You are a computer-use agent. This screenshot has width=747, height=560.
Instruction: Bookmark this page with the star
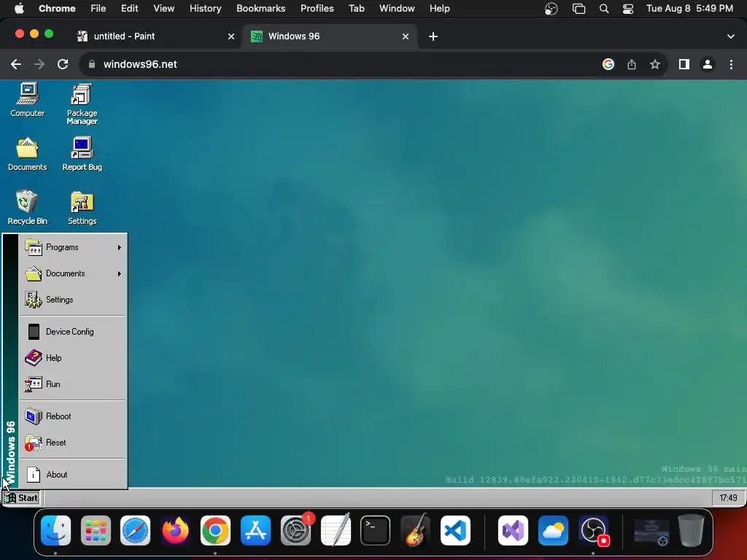click(655, 64)
